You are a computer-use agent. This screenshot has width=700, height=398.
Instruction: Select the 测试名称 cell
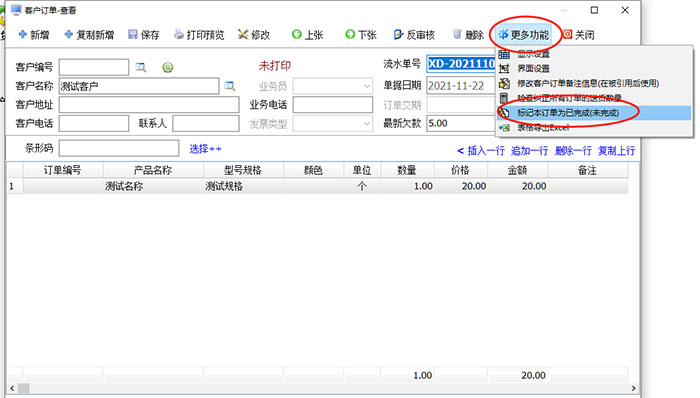pos(153,186)
